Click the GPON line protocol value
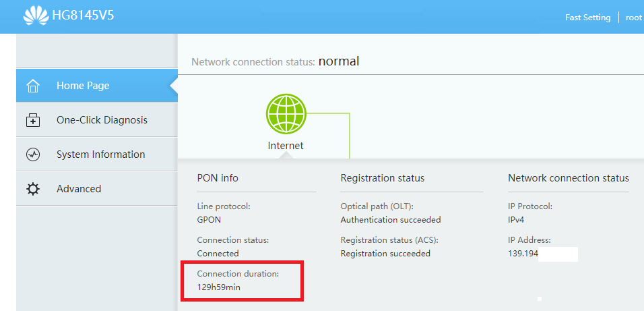The width and height of the screenshot is (644, 311). 209,220
